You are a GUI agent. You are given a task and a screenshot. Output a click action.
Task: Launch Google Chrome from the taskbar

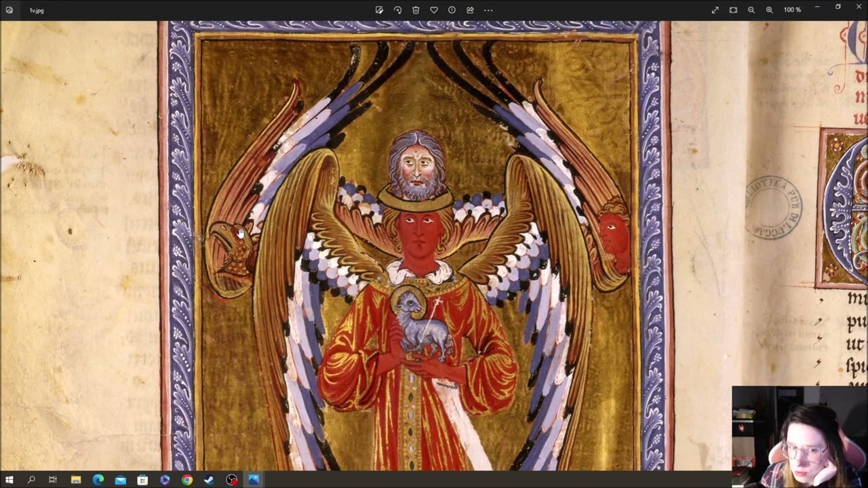click(x=187, y=480)
